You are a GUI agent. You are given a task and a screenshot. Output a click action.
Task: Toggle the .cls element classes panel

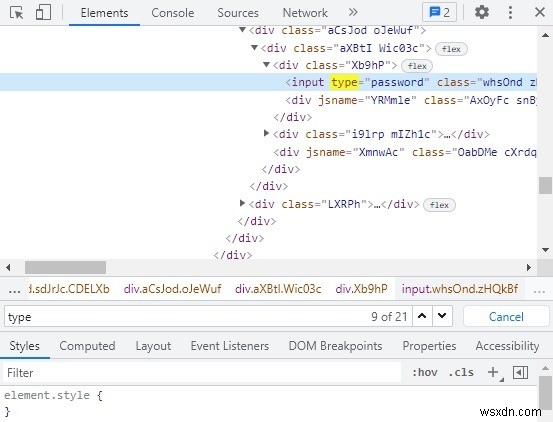(461, 372)
